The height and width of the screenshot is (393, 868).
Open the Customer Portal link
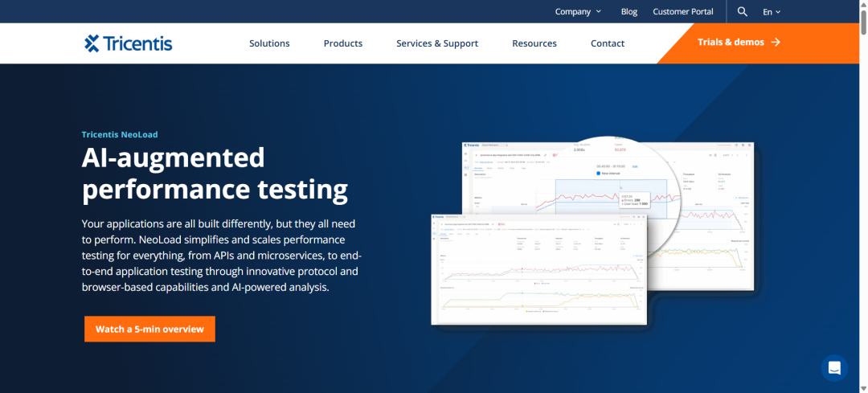pyautogui.click(x=683, y=11)
